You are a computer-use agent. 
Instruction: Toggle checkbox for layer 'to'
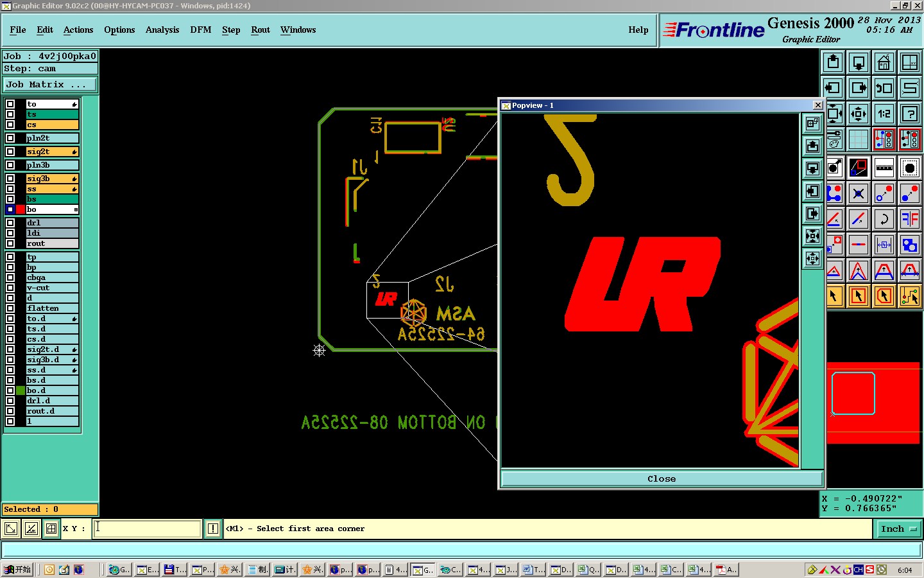click(x=10, y=104)
